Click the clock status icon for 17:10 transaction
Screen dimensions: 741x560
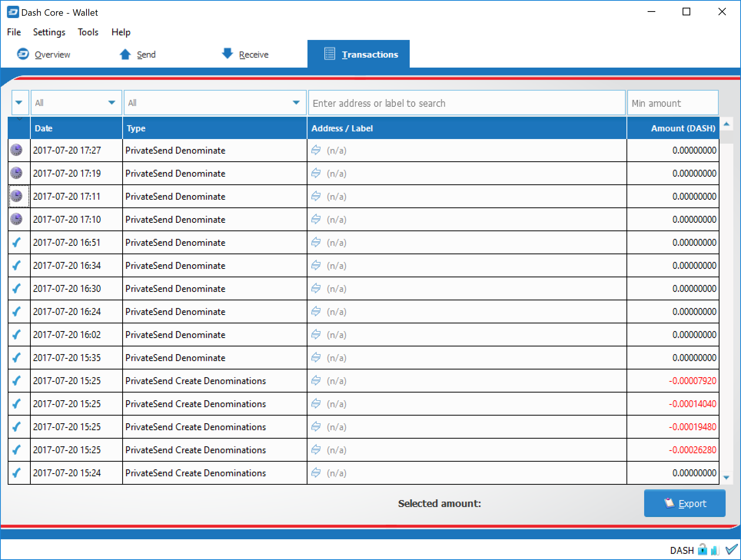[x=16, y=219]
